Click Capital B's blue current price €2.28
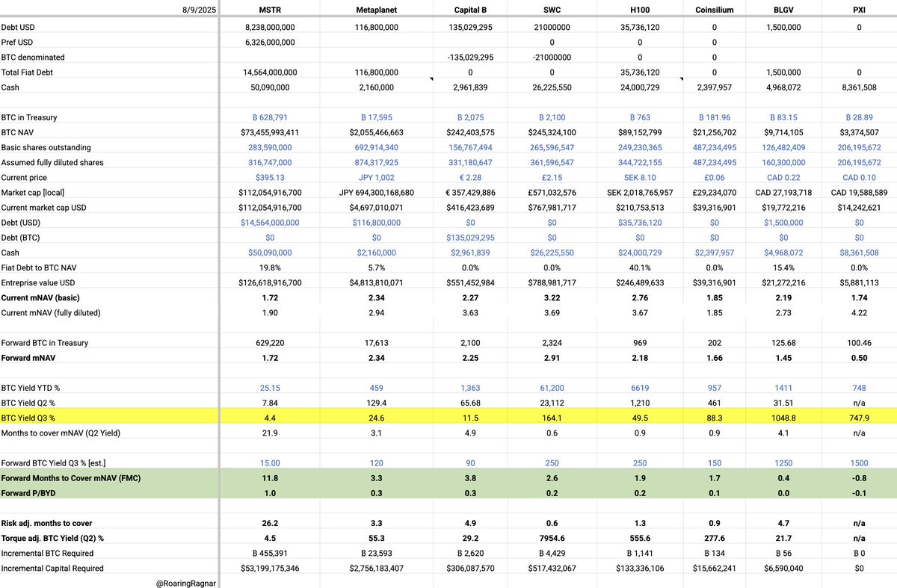Image resolution: width=897 pixels, height=588 pixels. tap(469, 177)
